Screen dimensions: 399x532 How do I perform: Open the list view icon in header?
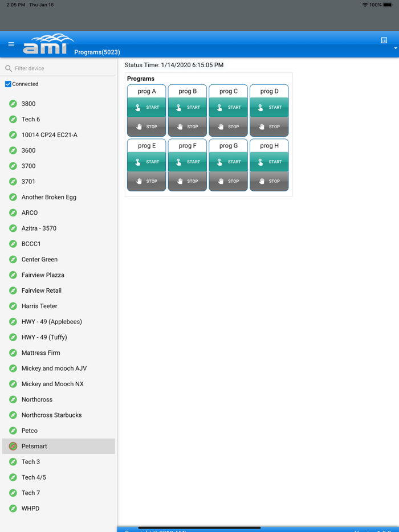384,40
